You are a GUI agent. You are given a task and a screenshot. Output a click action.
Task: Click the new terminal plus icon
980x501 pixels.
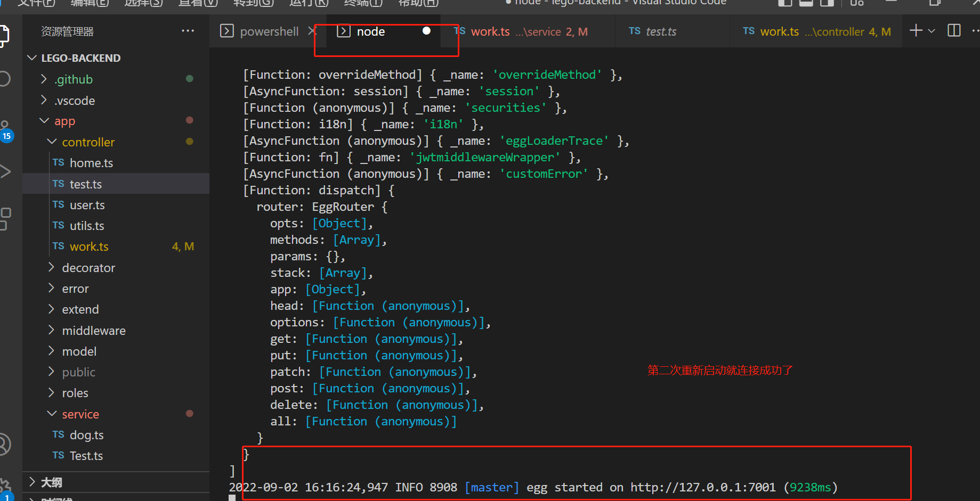pos(916,30)
